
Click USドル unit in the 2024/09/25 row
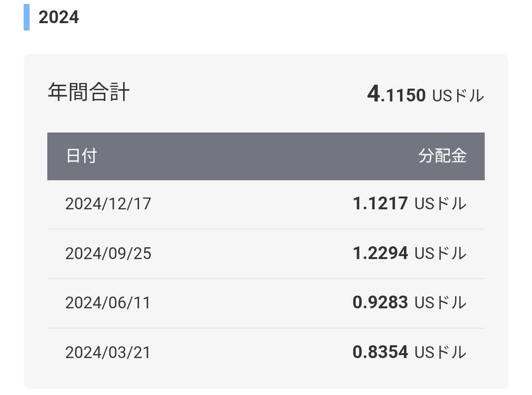coord(440,254)
